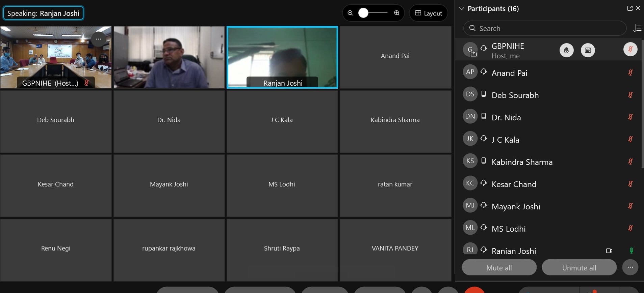
Task: Open the Layout dropdown
Action: coord(428,13)
